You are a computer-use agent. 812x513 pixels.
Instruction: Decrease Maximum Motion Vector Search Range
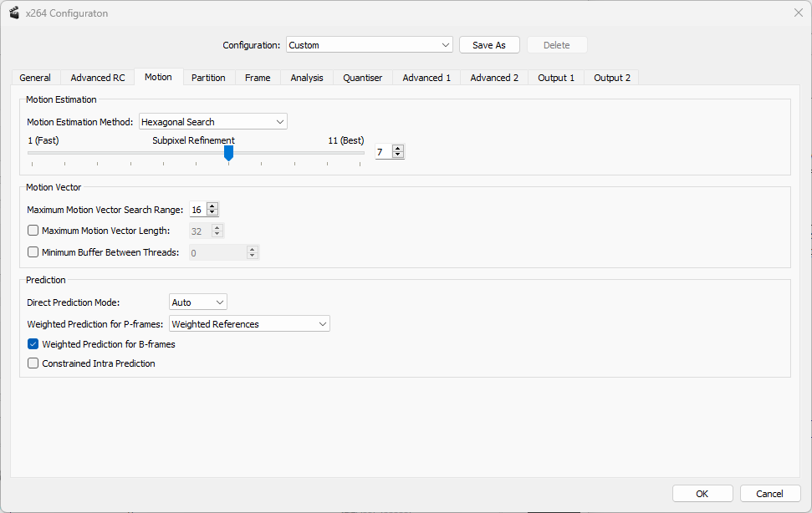click(212, 213)
